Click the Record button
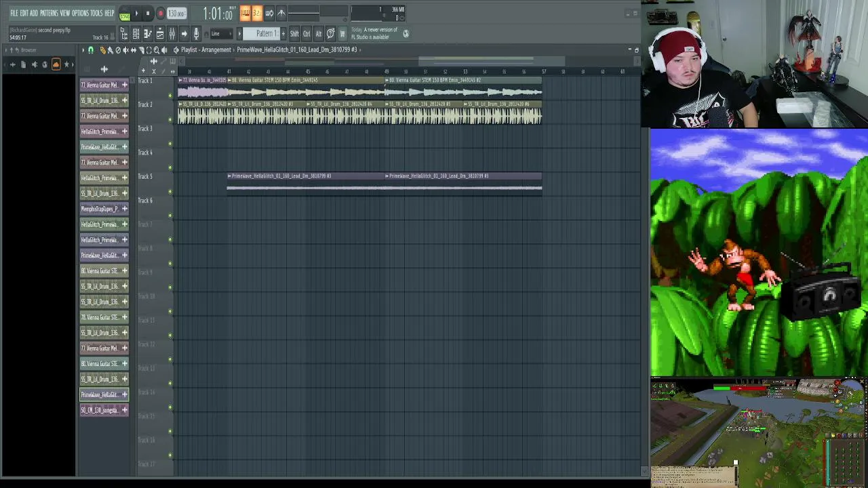Viewport: 868px width, 488px height. pos(161,13)
